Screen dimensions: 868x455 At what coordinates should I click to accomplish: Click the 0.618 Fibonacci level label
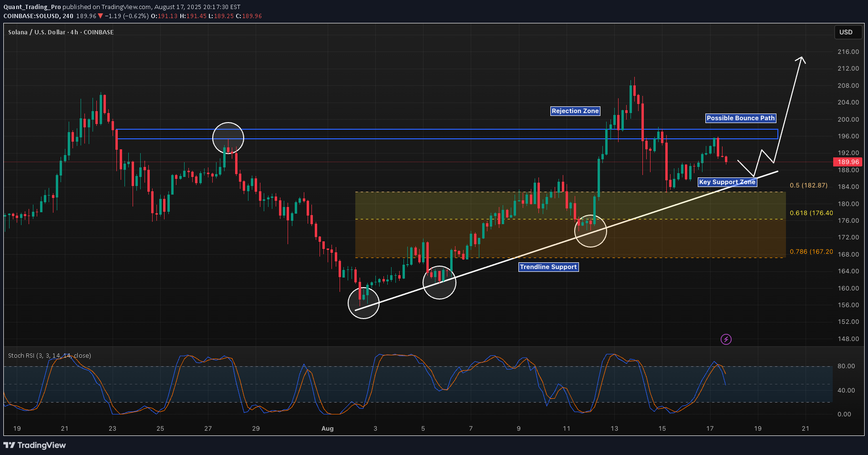pyautogui.click(x=811, y=213)
